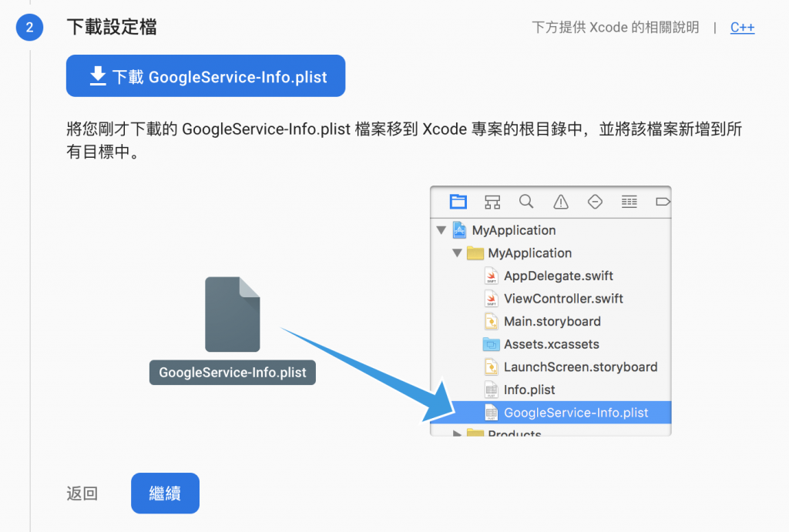Select ViewController.swift file icon
Image resolution: width=789 pixels, height=532 pixels.
[491, 299]
